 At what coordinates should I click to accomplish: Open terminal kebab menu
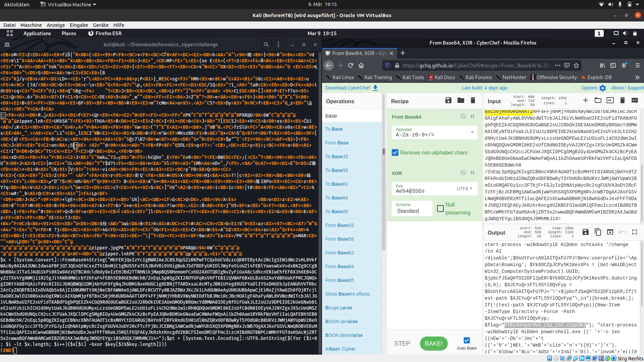(278, 45)
